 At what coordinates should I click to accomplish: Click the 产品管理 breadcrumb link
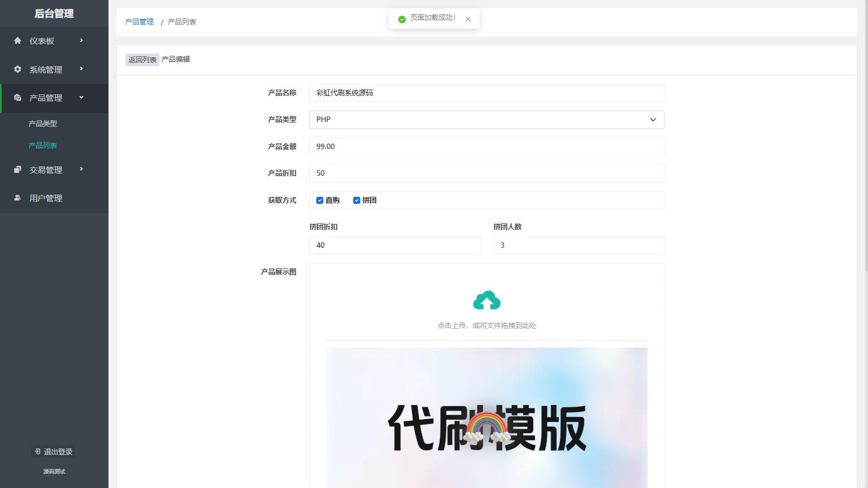[139, 22]
